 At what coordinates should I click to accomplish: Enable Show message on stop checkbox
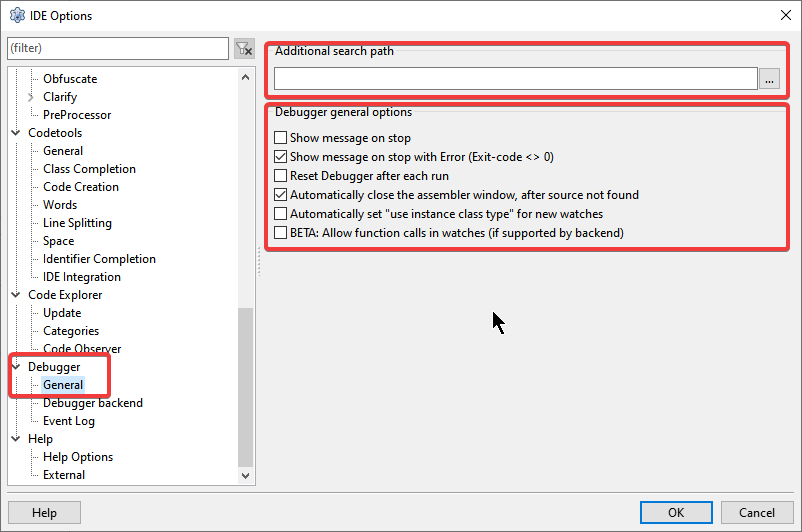[281, 138]
